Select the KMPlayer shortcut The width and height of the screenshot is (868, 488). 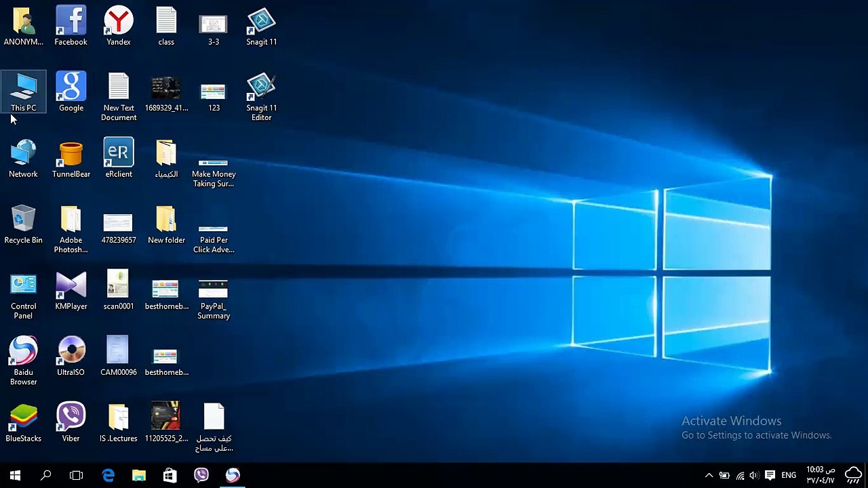[x=71, y=291]
